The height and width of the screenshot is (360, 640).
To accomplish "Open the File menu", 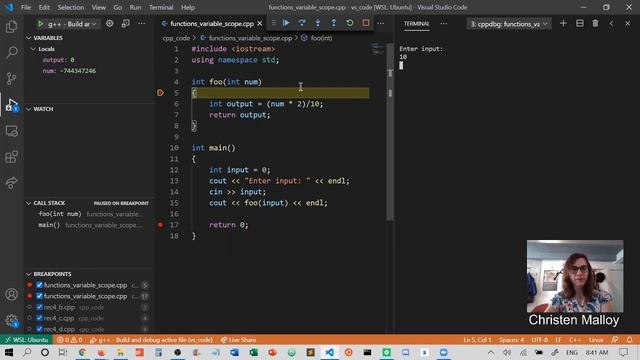I will click(x=26, y=7).
